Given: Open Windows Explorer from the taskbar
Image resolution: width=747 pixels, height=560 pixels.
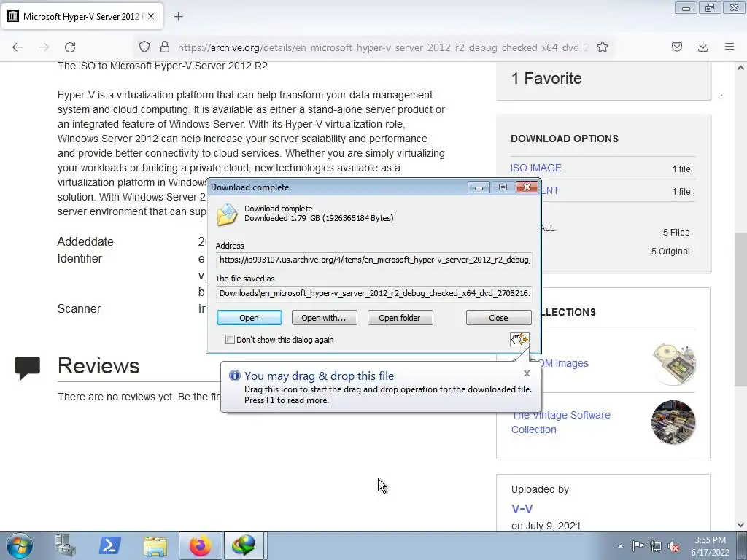Looking at the screenshot, I should click(x=155, y=545).
